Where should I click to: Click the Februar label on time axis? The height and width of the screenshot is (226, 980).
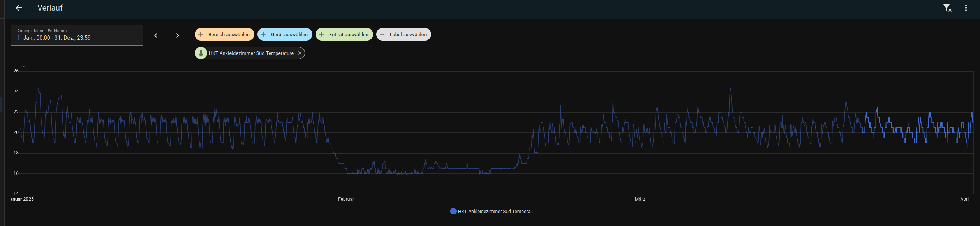pyautogui.click(x=346, y=199)
